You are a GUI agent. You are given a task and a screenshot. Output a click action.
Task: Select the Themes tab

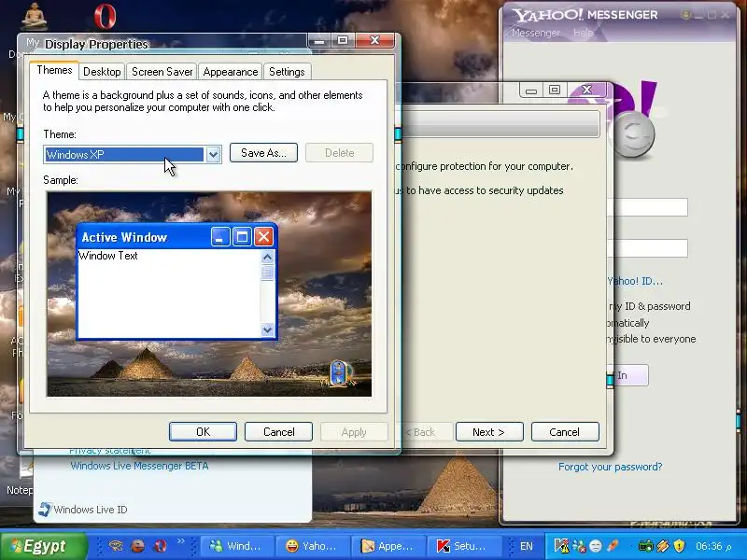click(54, 71)
